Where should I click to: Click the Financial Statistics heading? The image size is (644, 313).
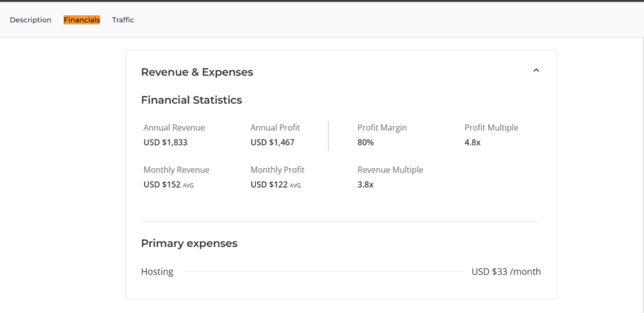click(191, 100)
